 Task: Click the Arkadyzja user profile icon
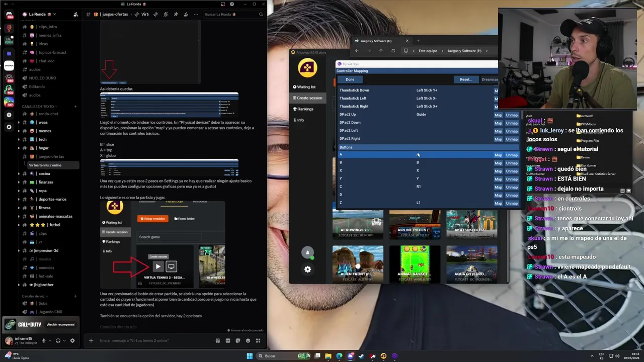click(x=307, y=252)
